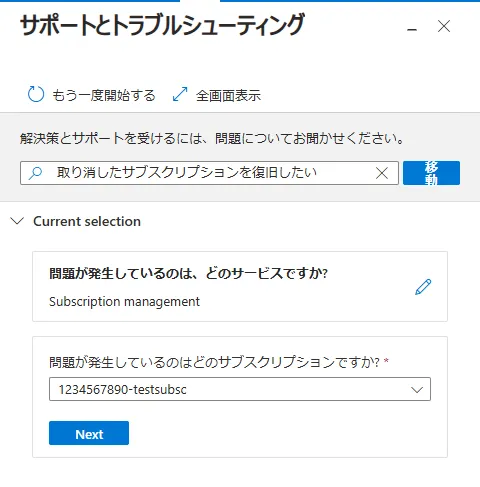Focus the problem description search field
Screen dimensions: 480x487
tap(209, 173)
